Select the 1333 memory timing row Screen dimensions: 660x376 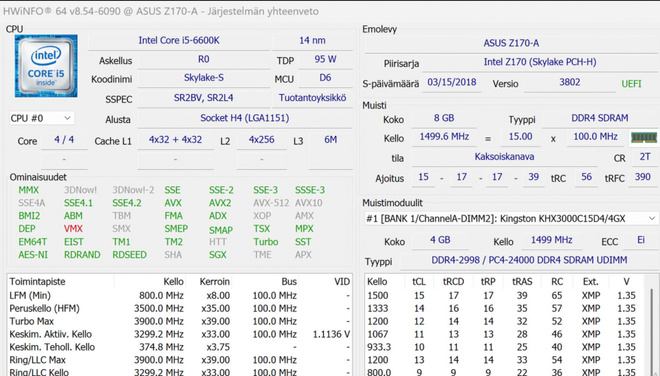(506, 309)
